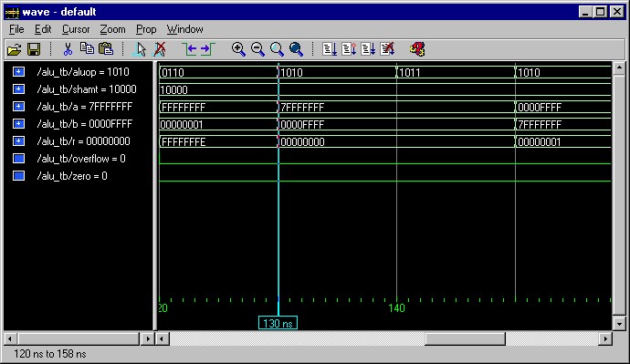Image resolution: width=630 pixels, height=364 pixels.
Task: Click the b value 00000001 in waveform
Action: pyautogui.click(x=182, y=124)
